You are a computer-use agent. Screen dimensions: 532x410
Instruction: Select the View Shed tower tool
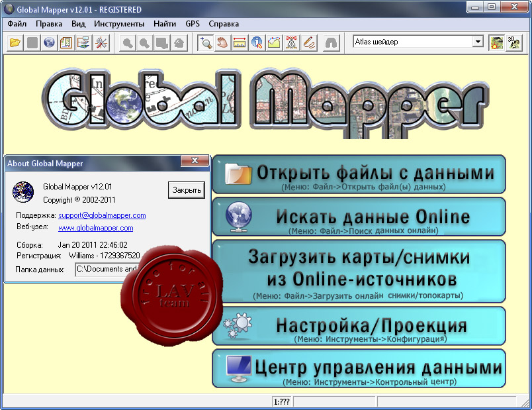tap(291, 43)
